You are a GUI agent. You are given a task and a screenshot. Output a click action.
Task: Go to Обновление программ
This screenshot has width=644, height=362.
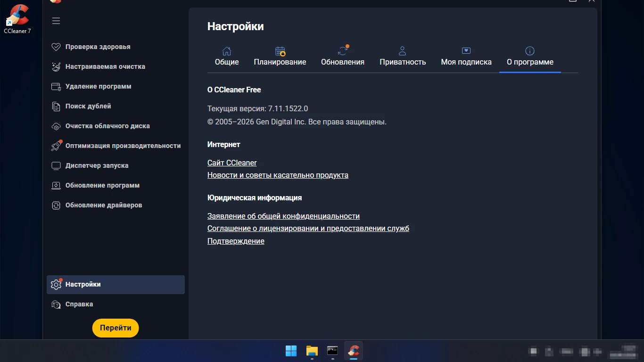[x=116, y=185]
